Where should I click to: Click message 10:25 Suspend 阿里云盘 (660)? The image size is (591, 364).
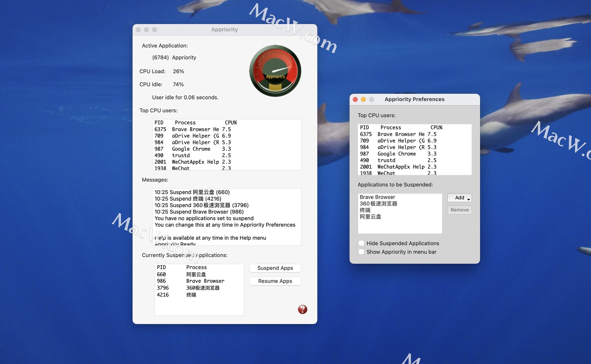click(x=192, y=192)
